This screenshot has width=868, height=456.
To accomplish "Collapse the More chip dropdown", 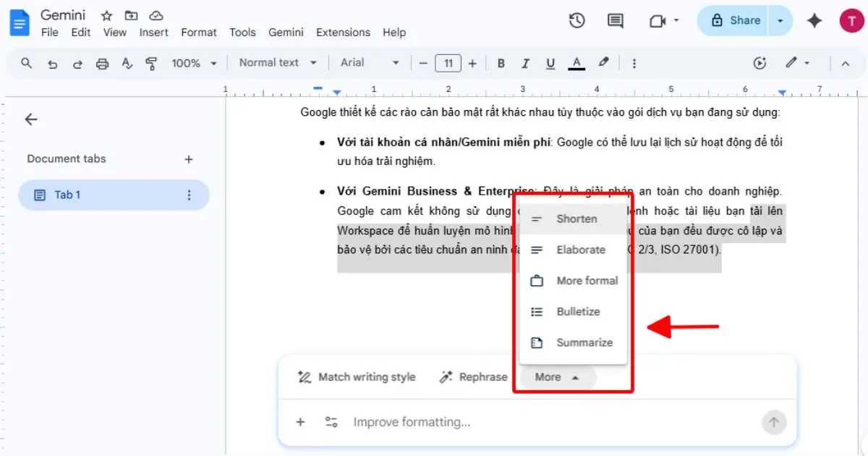I will [x=557, y=377].
